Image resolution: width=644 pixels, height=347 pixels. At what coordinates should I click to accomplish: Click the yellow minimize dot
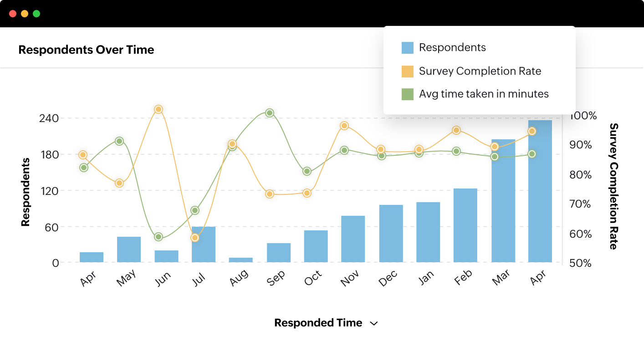(x=25, y=14)
